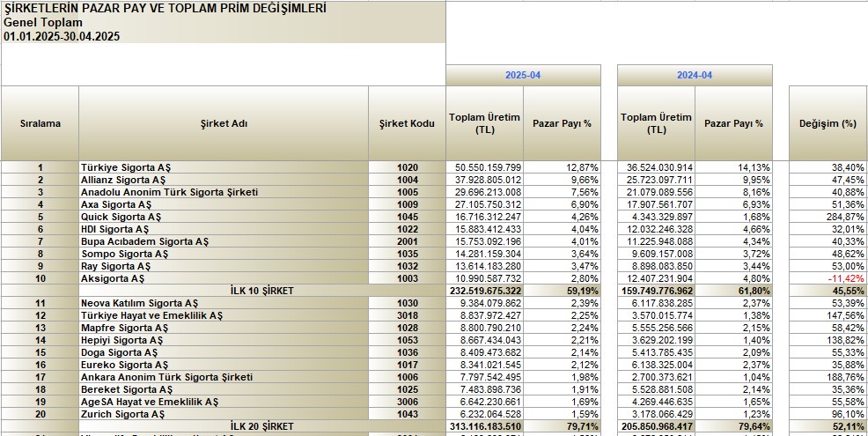Select the 'Değişim (%)' column header

(828, 123)
